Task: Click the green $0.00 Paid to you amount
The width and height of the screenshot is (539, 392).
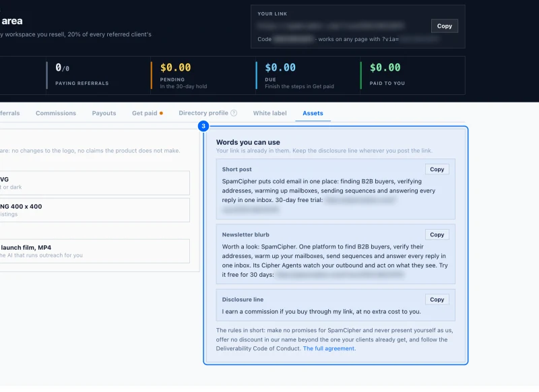Action: 385,67
